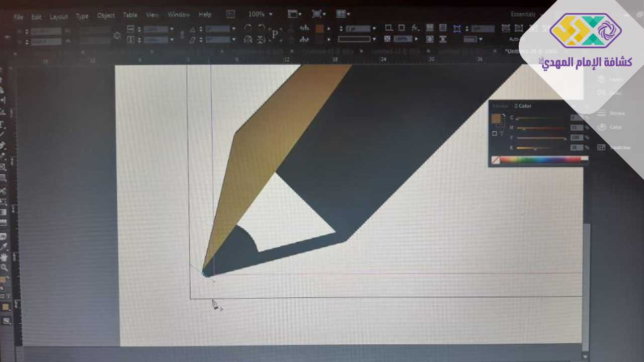Click the rotate 90° clockwise icon
The height and width of the screenshot is (362, 644).
[248, 28]
